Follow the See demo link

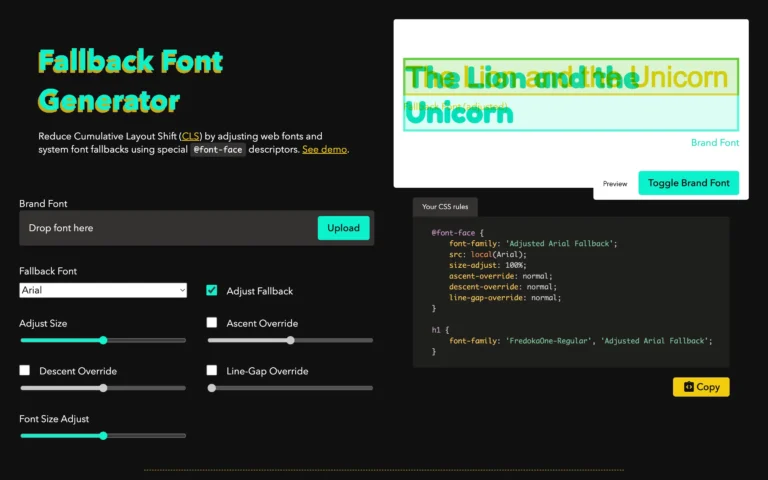[325, 149]
